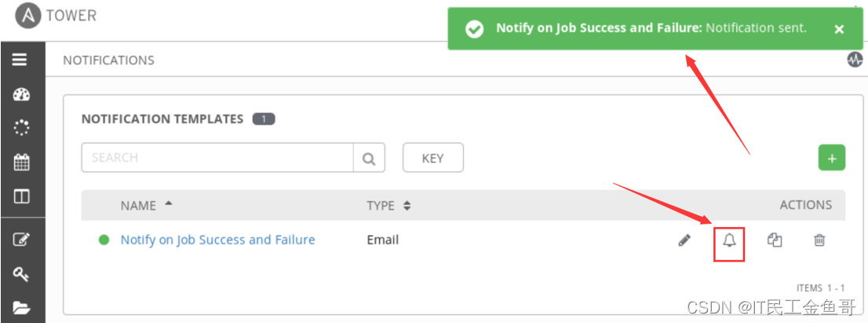Click the test notification bell icon
Screen dimensions: 868x323
[x=729, y=240]
